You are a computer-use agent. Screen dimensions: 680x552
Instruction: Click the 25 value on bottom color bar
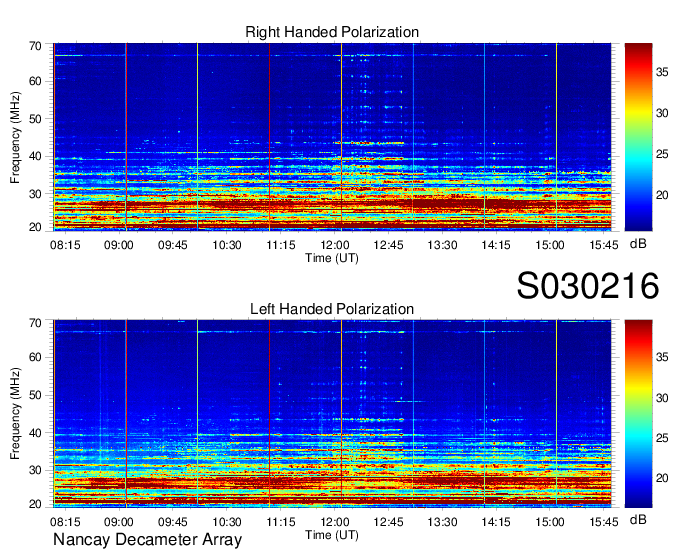pos(662,438)
